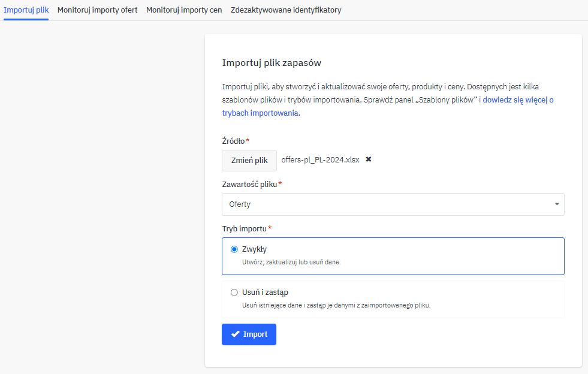Choose the Usuń i zastąp radio button

(234, 292)
